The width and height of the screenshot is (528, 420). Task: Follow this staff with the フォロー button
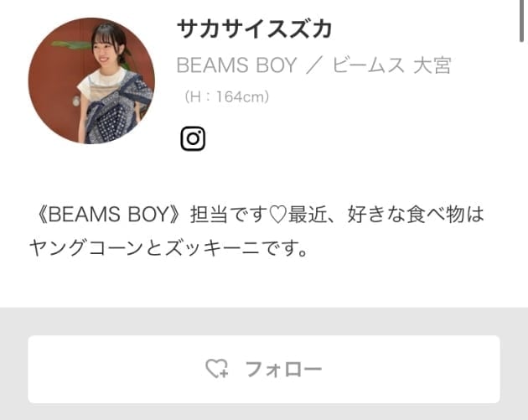coord(264,369)
